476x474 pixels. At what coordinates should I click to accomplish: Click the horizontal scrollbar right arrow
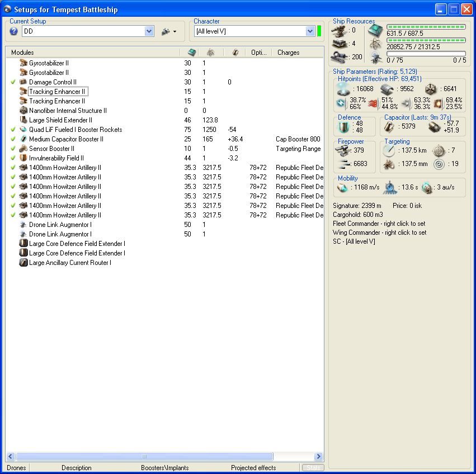318,457
